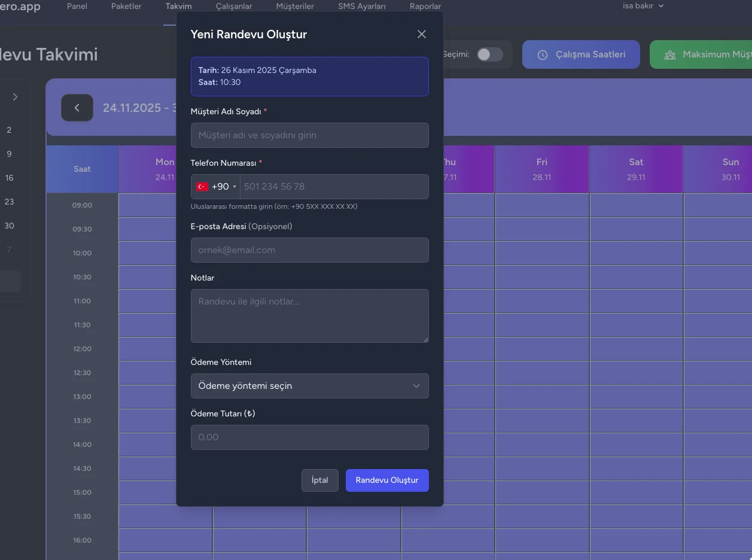Click the Turkish flag in phone field
This screenshot has height=560, width=752.
point(202,187)
